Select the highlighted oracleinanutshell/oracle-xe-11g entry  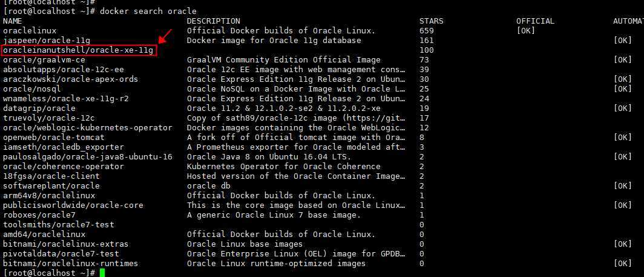[x=79, y=50]
